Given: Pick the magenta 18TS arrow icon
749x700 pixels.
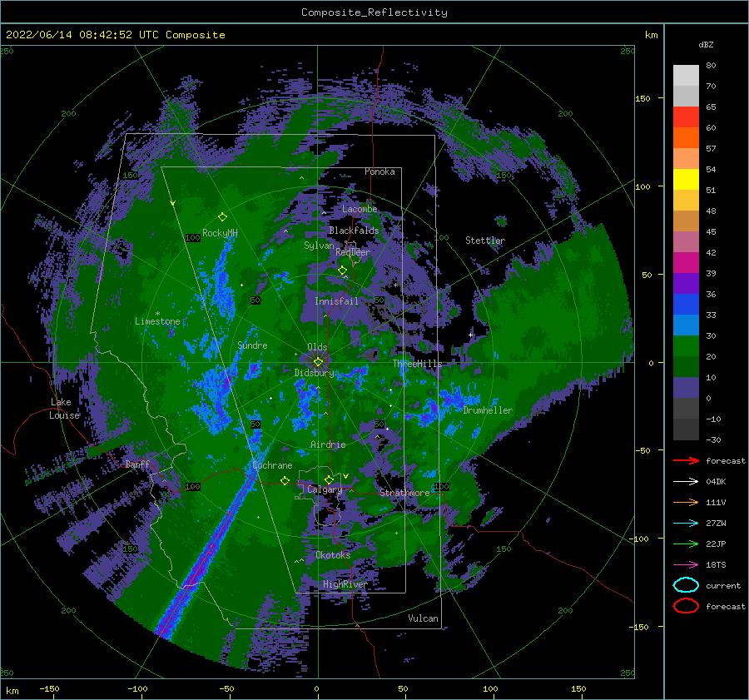Looking at the screenshot, I should (686, 565).
